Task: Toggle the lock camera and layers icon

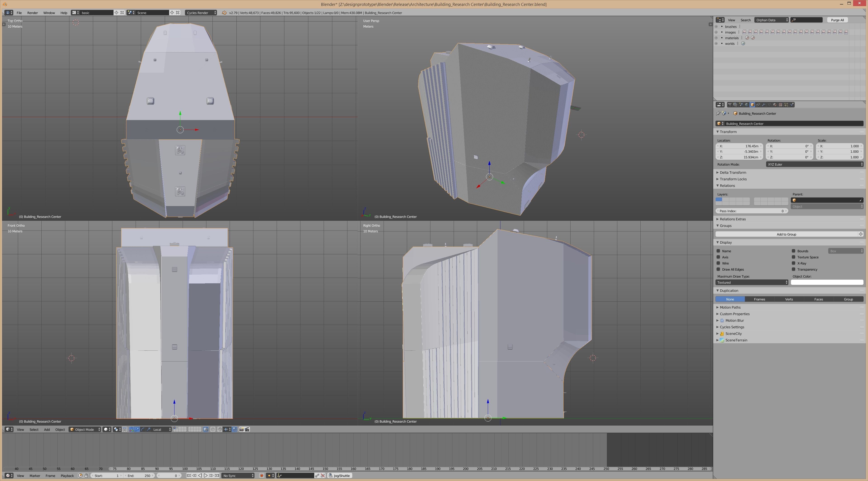Action: point(206,429)
